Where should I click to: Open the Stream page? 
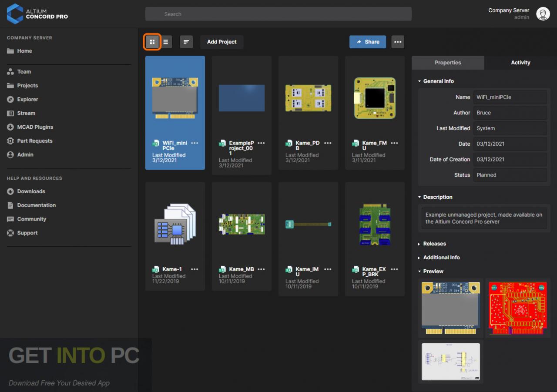pyautogui.click(x=21, y=113)
